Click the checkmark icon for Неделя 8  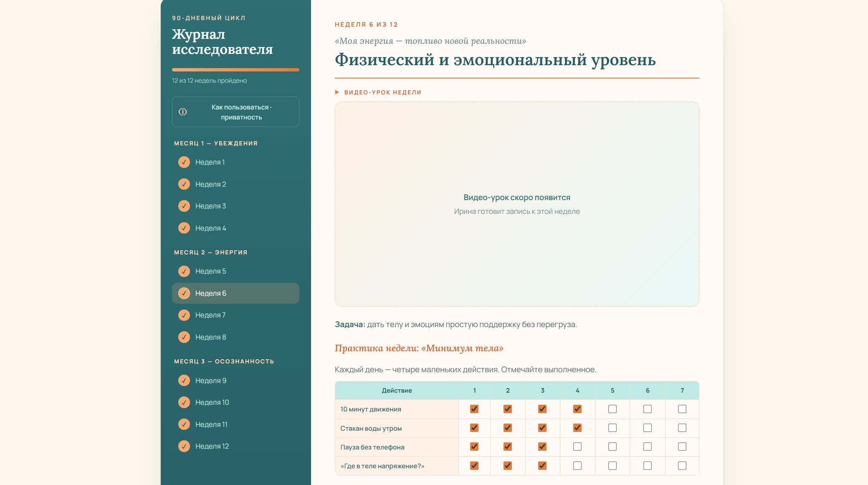tap(184, 337)
